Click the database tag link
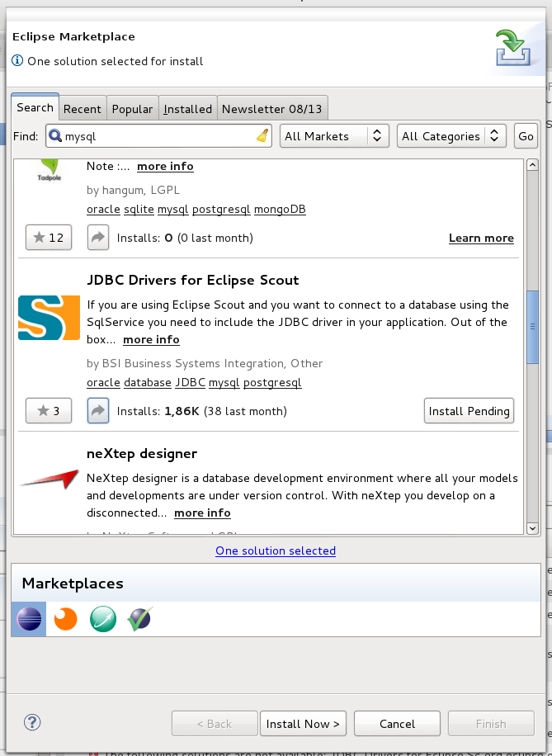Viewport: 552px width, 756px height. coord(148,382)
